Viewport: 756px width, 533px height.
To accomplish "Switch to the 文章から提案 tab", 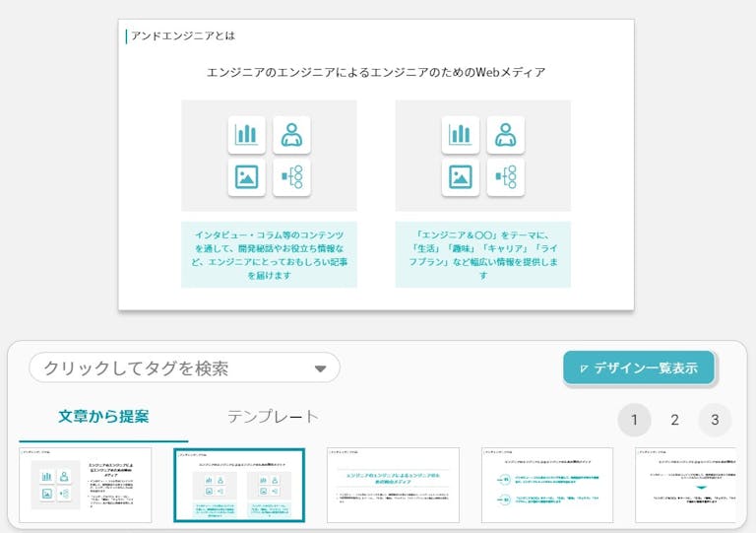I will click(x=103, y=417).
